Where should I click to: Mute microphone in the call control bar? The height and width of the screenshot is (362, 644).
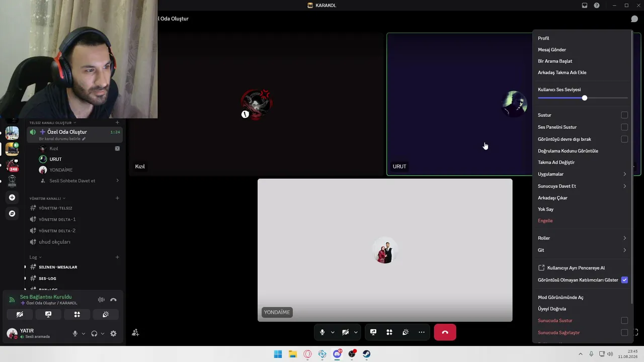click(x=323, y=332)
